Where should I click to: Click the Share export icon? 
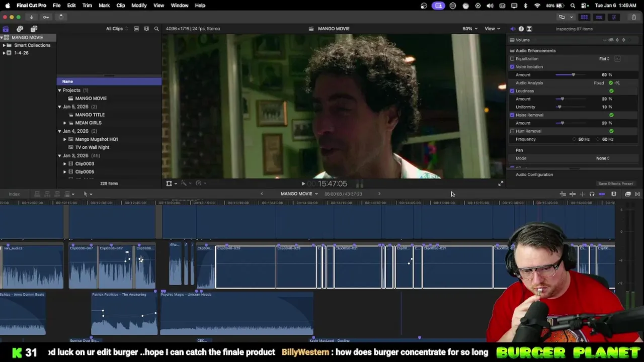coord(633,17)
